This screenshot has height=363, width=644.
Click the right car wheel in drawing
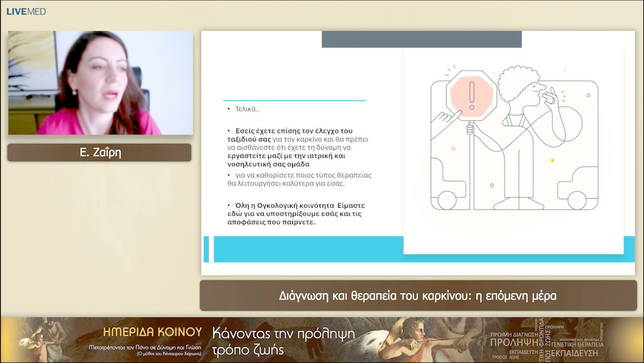tap(577, 200)
